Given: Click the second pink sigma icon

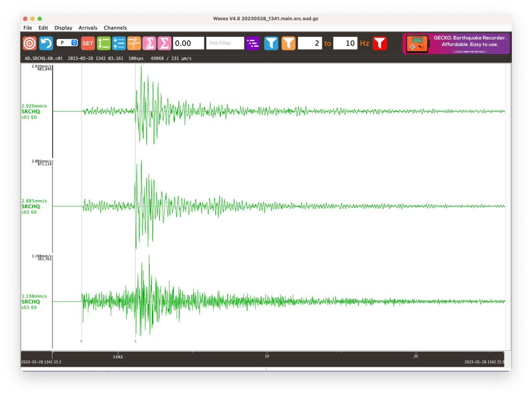Looking at the screenshot, I should [164, 43].
